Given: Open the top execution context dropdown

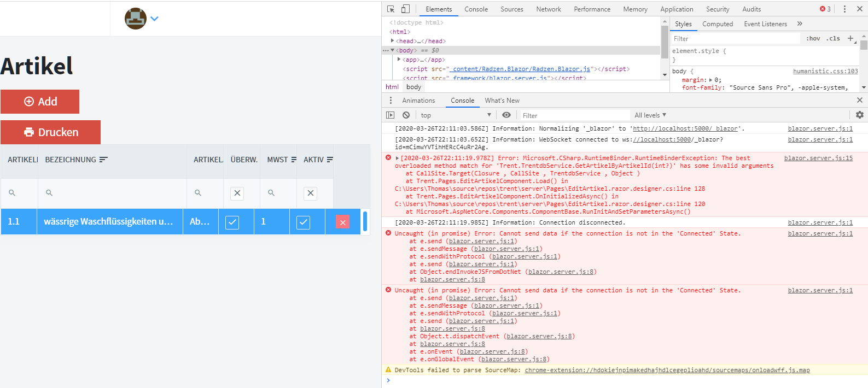Looking at the screenshot, I should (456, 115).
